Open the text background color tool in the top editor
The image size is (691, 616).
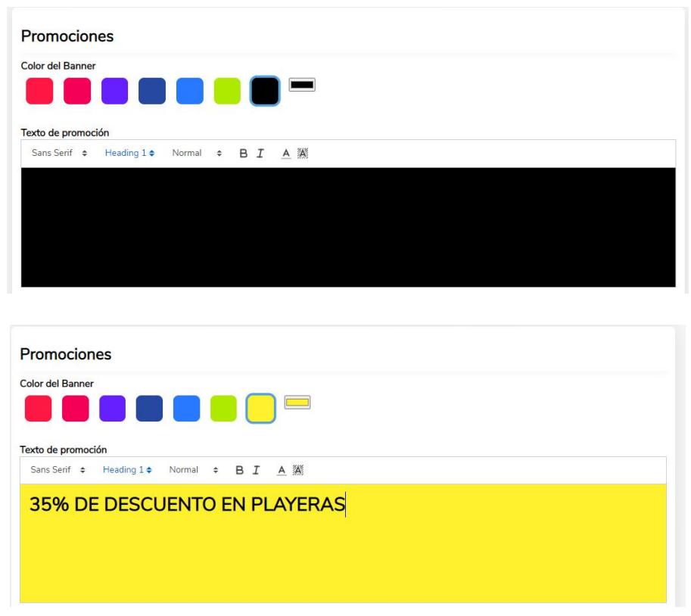pyautogui.click(x=303, y=154)
